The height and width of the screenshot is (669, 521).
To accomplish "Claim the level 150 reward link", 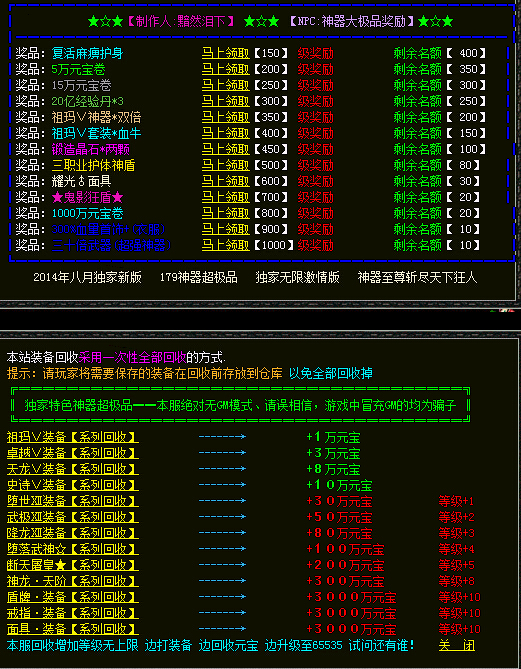I will click(x=226, y=54).
